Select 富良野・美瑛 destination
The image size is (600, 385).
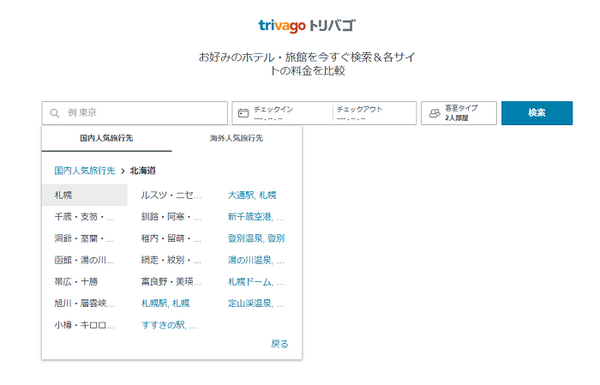pos(171,282)
